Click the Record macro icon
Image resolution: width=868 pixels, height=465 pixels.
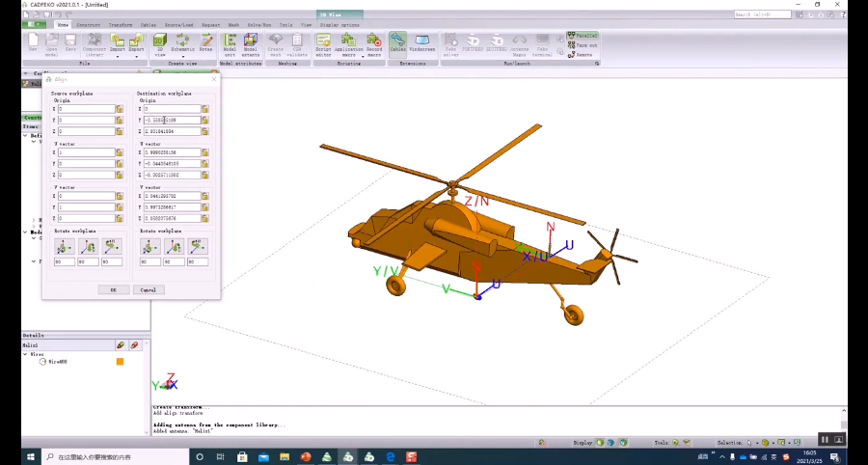pos(374,44)
